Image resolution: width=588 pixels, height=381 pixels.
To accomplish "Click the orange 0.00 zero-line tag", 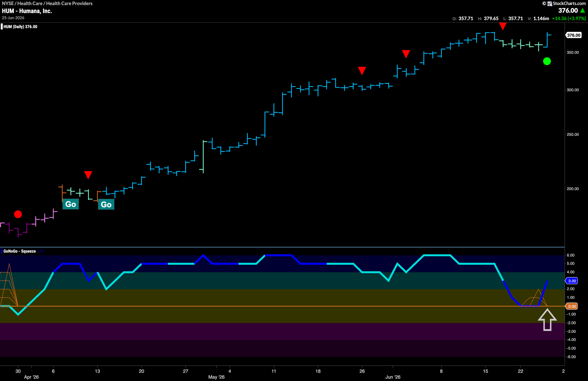I will (572, 306).
